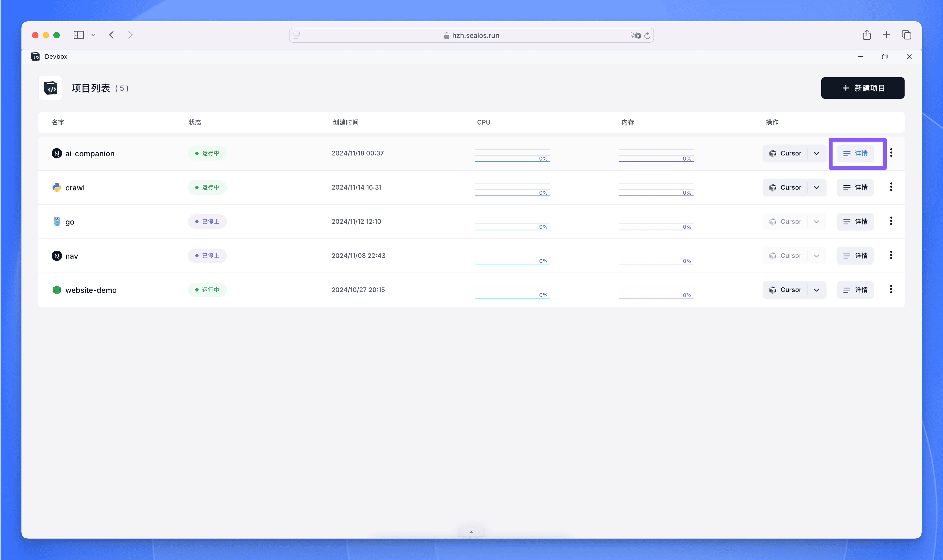The image size is (943, 560).
Task: Expand IDE dropdown arrow for website-demo
Action: pos(816,290)
